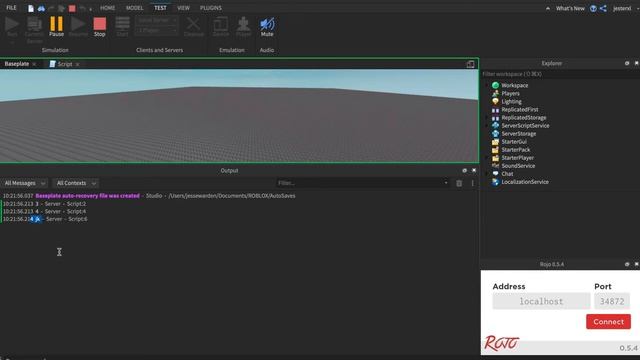
Task: Open the All Messages filter dropdown
Action: 25,183
